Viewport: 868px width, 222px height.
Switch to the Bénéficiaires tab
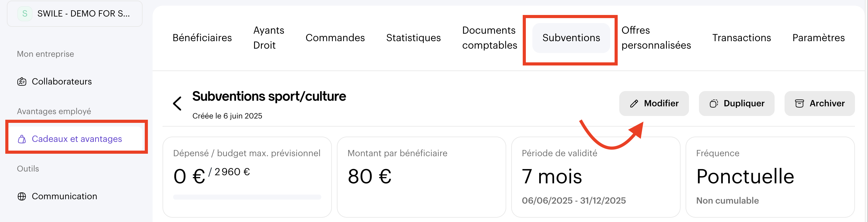tap(202, 38)
